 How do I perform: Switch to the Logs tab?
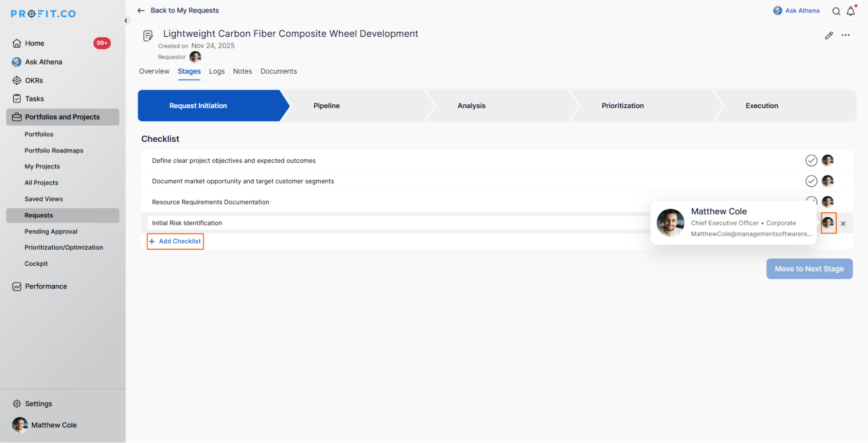217,71
